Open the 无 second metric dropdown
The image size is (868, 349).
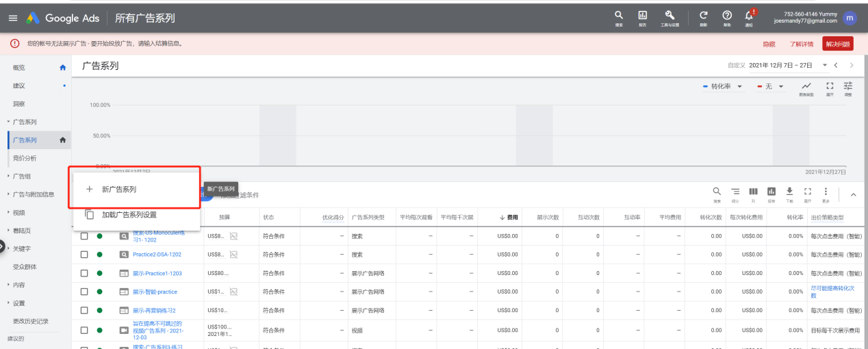coord(769,86)
